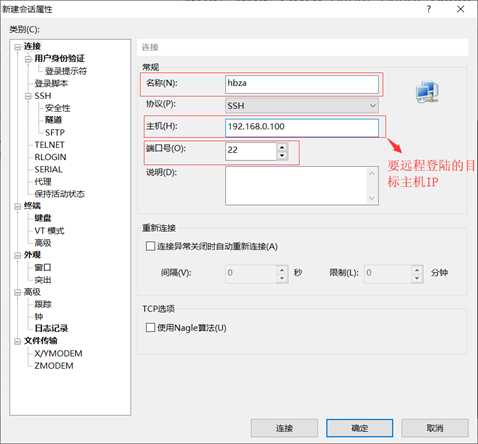Viewport: 478px width, 444px height.
Task: Select VT 模式 in category tree
Action: click(x=49, y=231)
